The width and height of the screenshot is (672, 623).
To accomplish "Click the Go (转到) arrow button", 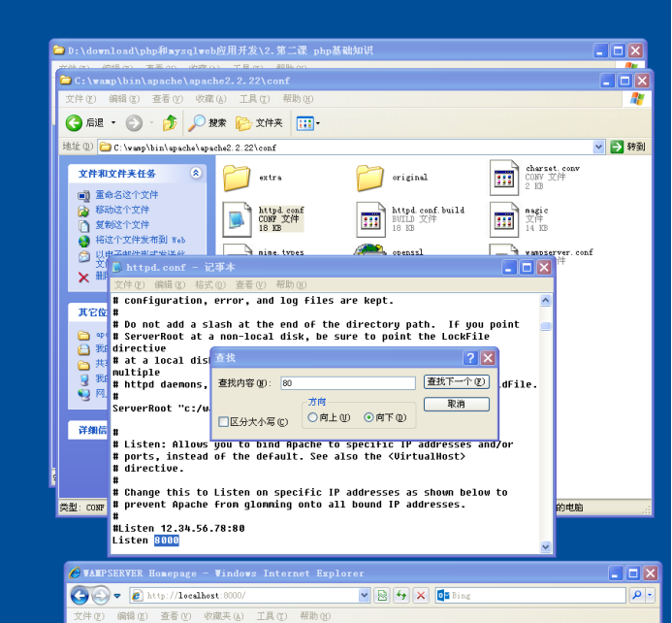I will (617, 147).
